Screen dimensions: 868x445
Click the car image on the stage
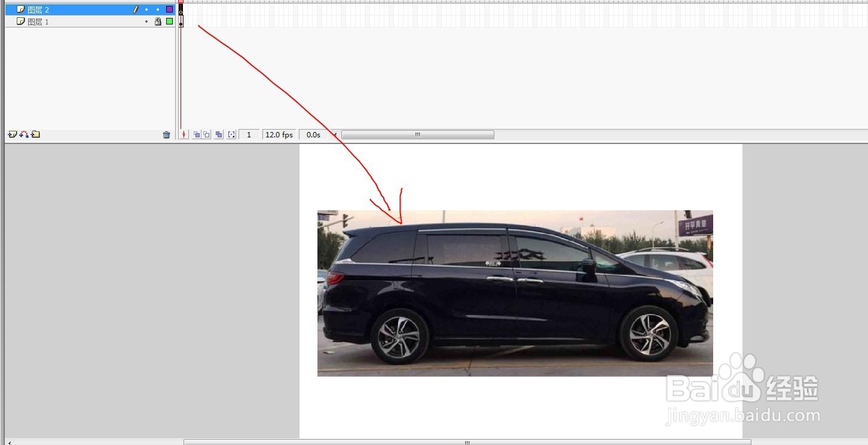click(515, 293)
